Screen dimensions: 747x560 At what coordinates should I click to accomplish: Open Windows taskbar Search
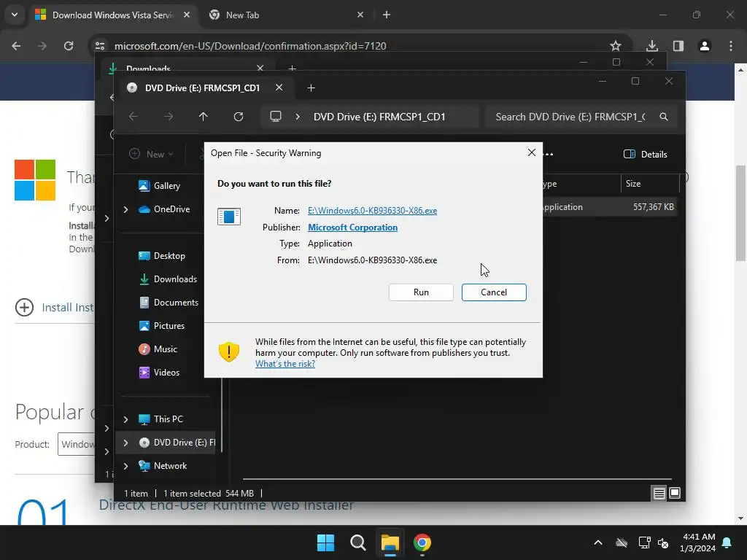pos(357,542)
